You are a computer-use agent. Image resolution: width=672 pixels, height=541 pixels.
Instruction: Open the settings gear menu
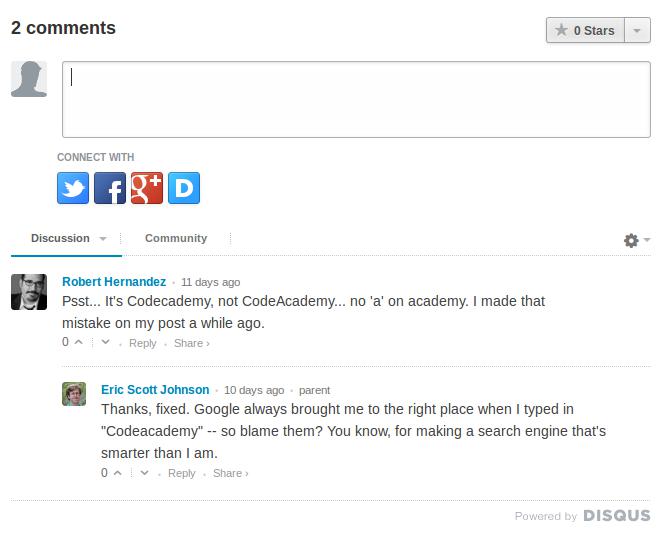pyautogui.click(x=636, y=240)
